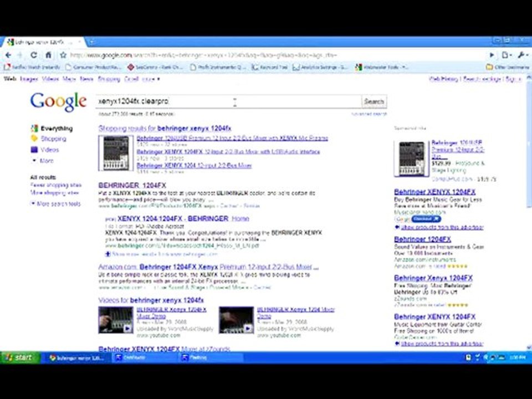The width and height of the screenshot is (532, 399).
Task: Open the Images tab in top navigation
Action: tap(29, 79)
